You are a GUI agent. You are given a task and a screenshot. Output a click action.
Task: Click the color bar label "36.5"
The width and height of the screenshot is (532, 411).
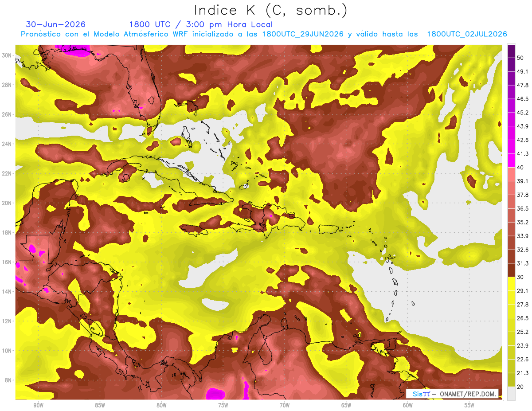[523, 208]
